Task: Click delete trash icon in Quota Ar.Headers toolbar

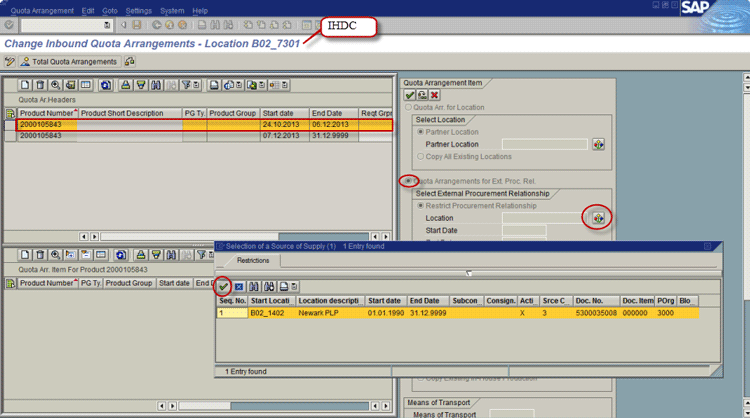Action: coord(40,85)
